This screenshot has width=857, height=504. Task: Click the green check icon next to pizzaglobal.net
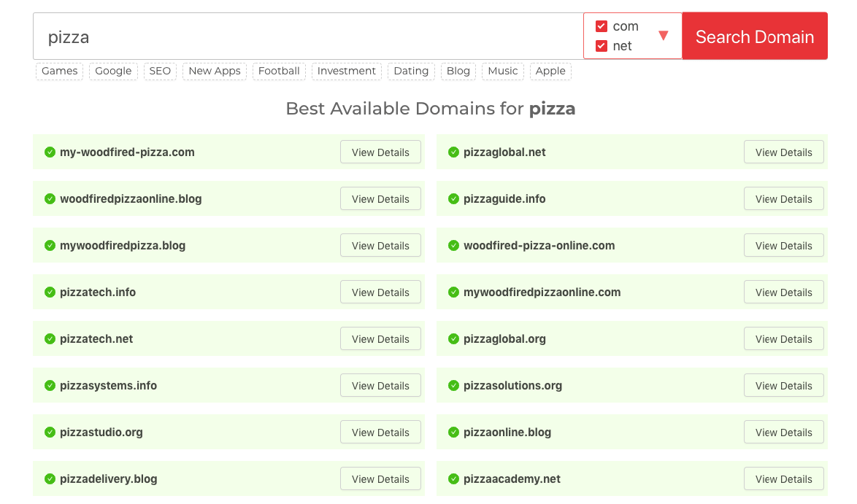(x=453, y=152)
